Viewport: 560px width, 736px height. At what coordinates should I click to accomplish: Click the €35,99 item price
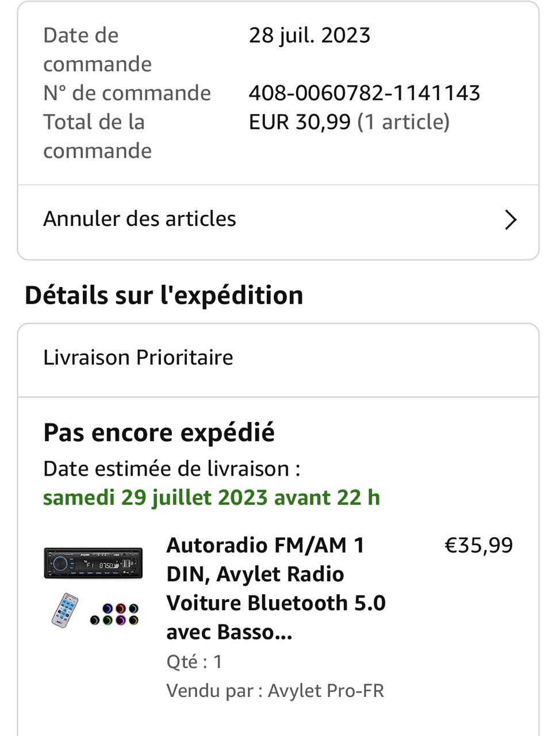(x=478, y=545)
